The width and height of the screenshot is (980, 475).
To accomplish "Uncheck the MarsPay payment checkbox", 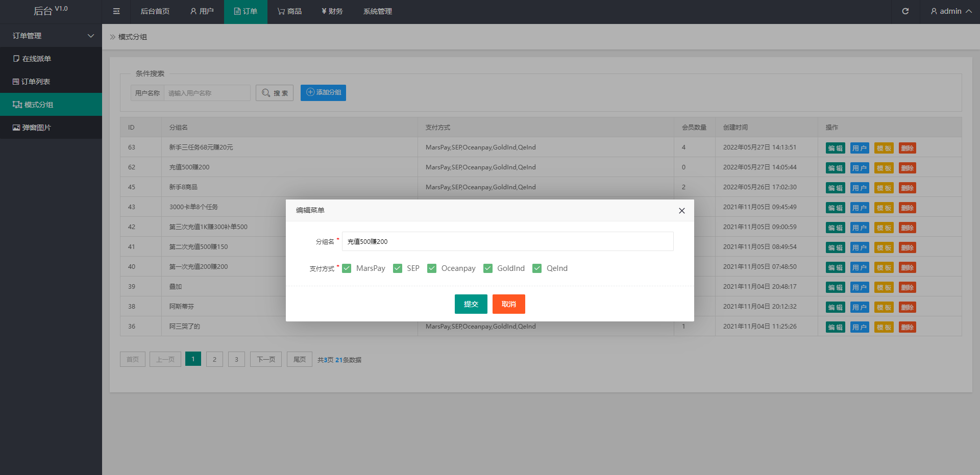I will tap(347, 268).
